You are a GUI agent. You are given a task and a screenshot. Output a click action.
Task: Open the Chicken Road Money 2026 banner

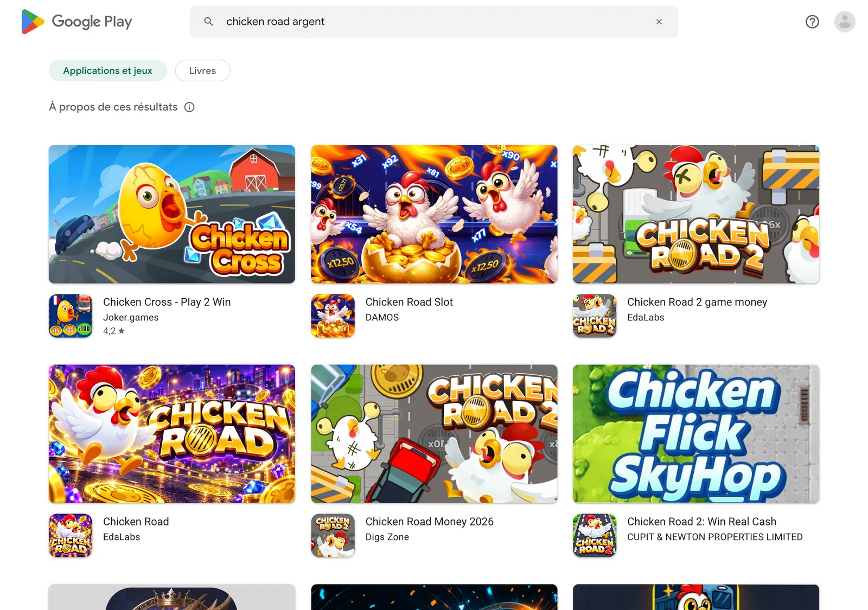(434, 434)
